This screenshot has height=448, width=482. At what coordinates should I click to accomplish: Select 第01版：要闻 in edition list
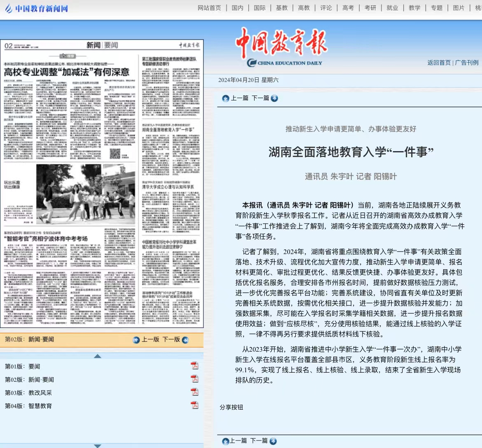[22, 366]
